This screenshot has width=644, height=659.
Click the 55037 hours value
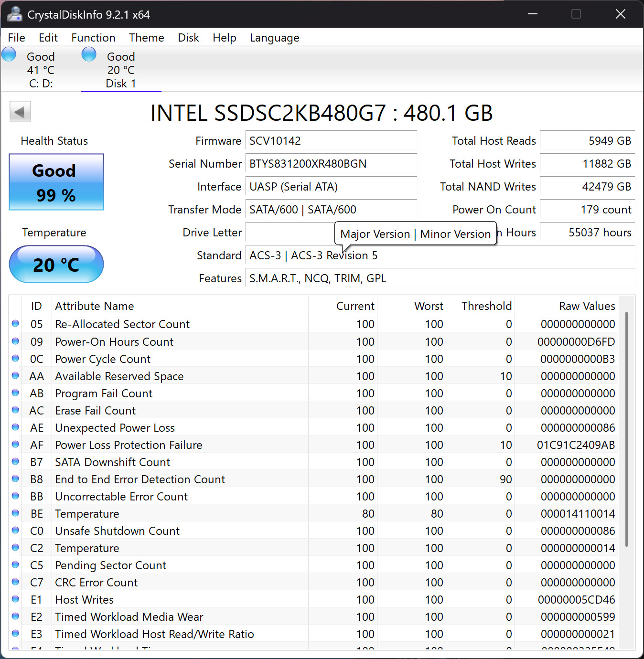pos(587,233)
